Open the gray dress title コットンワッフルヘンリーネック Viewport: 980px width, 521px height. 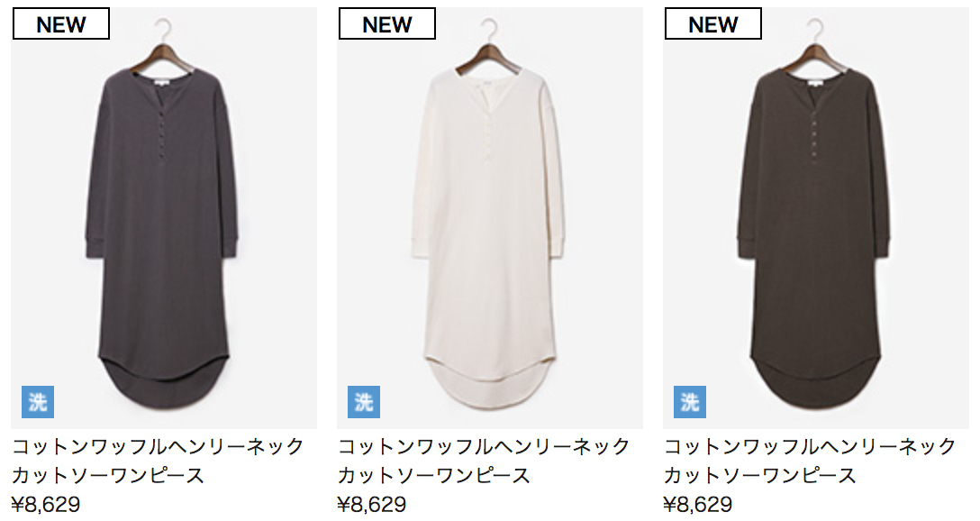pos(159,446)
